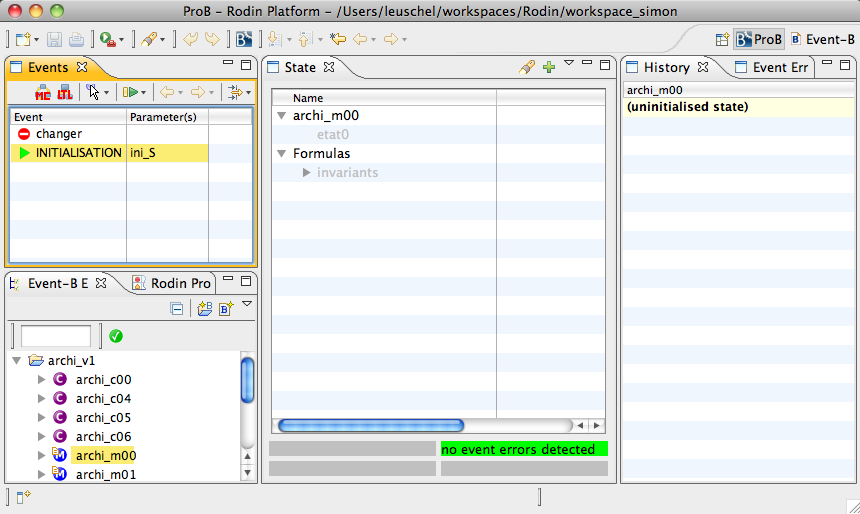Click the State panel horizontal scrollbar
This screenshot has height=514, width=860.
pos(370,425)
